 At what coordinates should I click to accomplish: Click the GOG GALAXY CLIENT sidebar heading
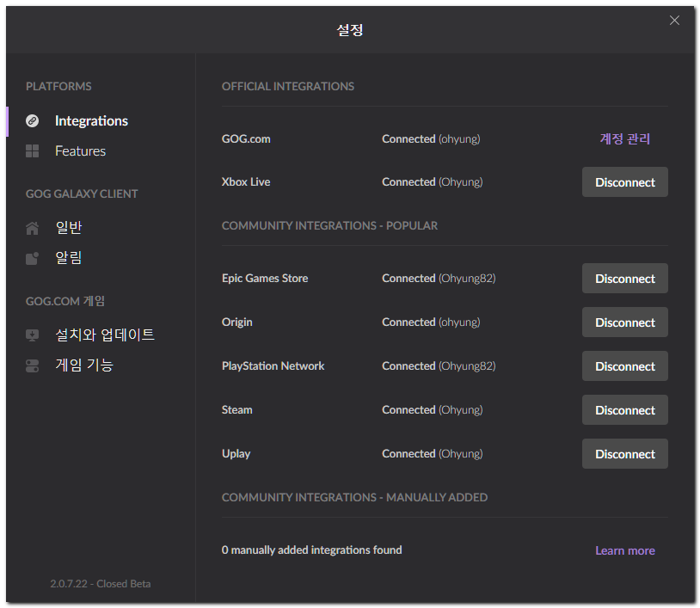(82, 193)
